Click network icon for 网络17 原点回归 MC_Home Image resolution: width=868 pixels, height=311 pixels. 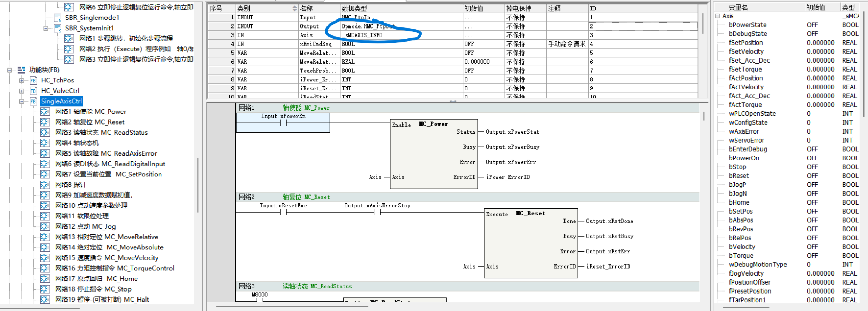45,279
